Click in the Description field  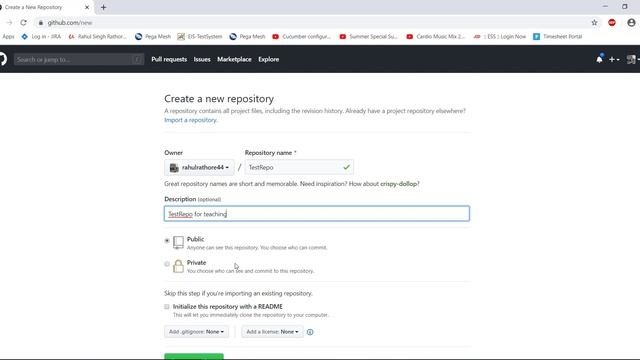(317, 214)
